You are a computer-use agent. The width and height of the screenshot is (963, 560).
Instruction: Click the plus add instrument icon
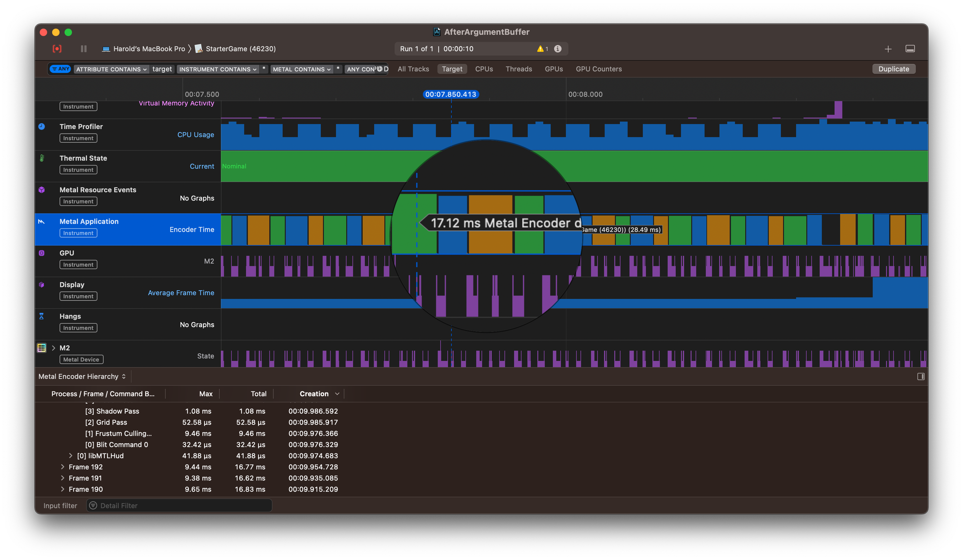click(888, 49)
